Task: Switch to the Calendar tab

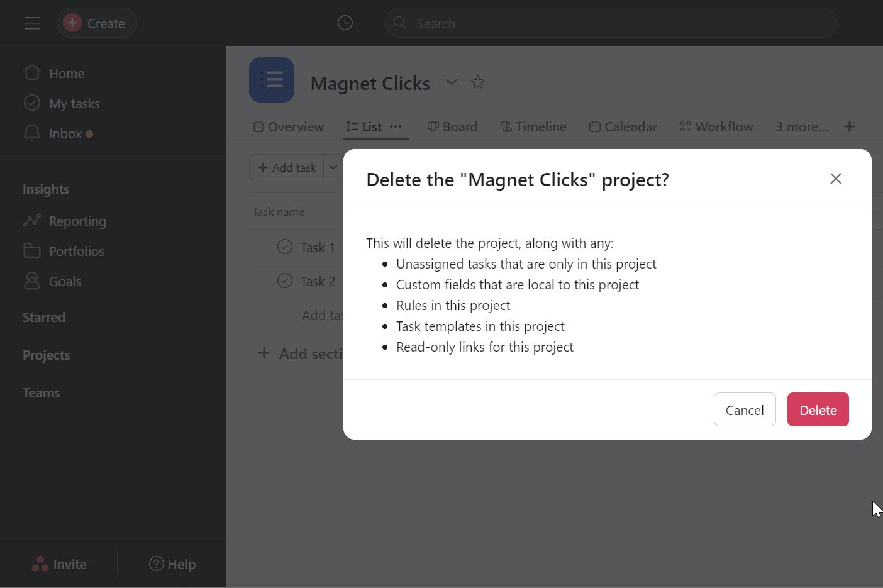Action: pyautogui.click(x=623, y=126)
